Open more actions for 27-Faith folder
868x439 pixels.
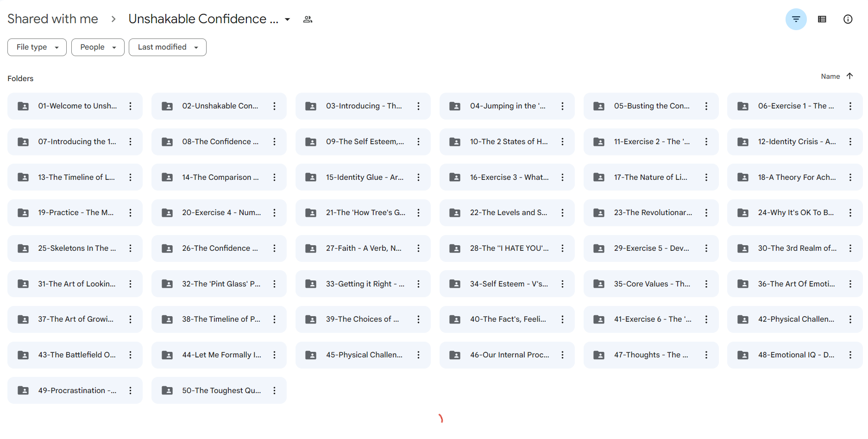(x=419, y=248)
